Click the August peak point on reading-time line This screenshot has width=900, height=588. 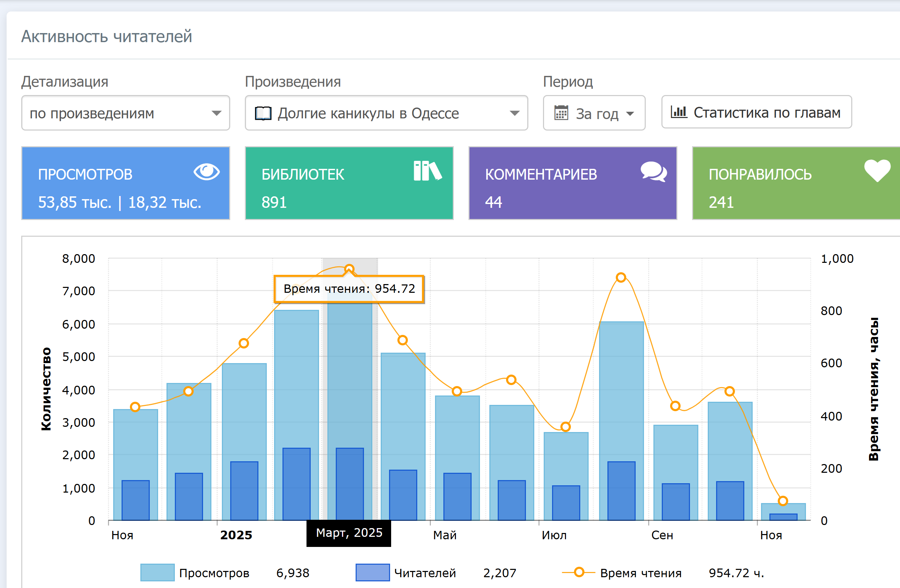[x=621, y=278]
